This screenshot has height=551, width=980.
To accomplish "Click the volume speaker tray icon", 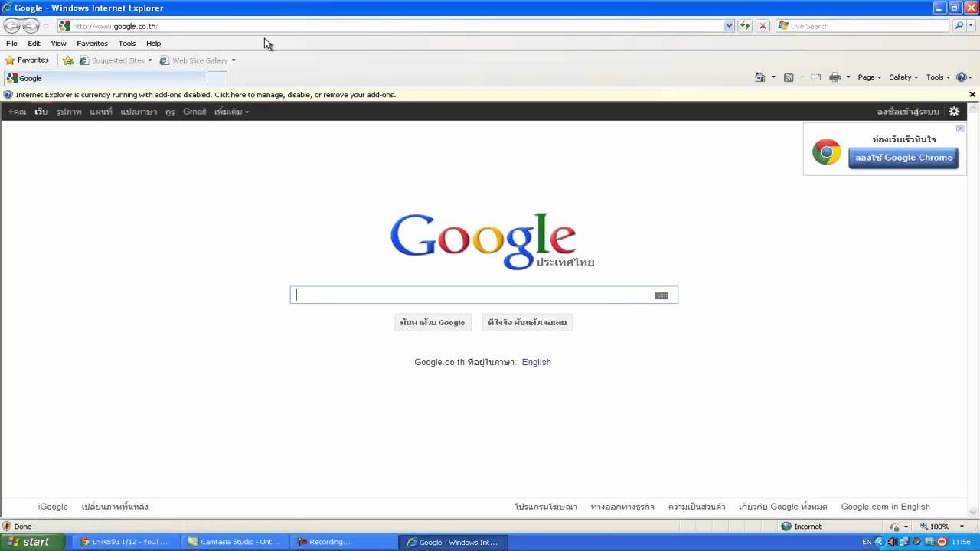I will 892,542.
